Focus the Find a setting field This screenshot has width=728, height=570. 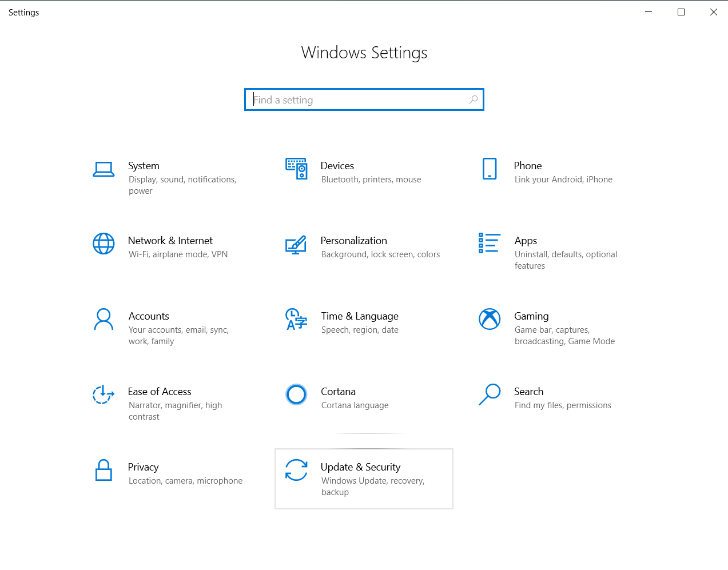pos(364,99)
